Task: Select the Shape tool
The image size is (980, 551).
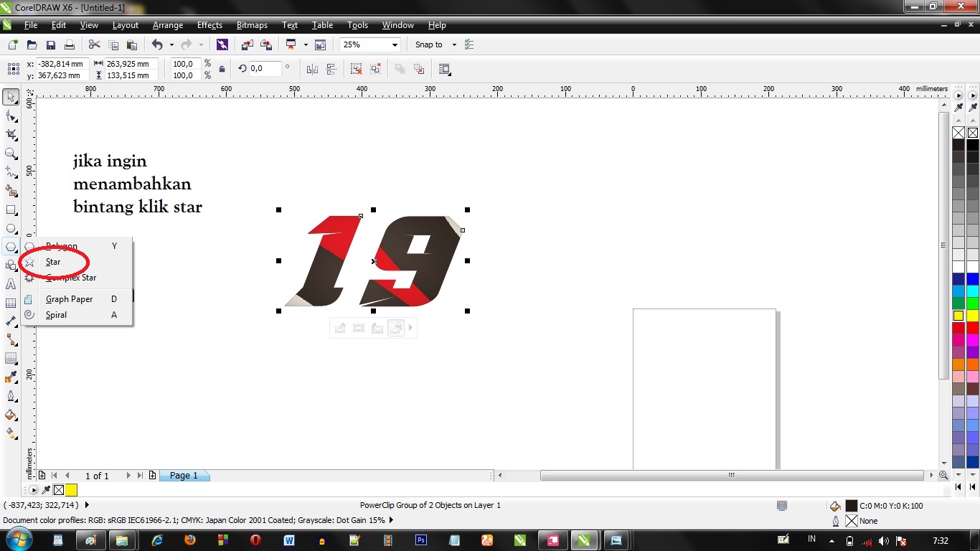Action: pyautogui.click(x=11, y=115)
